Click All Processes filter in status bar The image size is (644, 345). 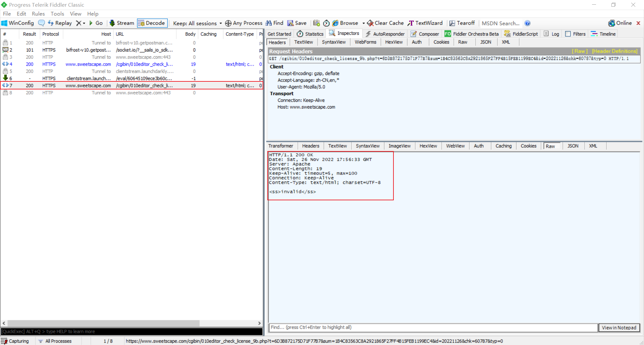(55, 341)
